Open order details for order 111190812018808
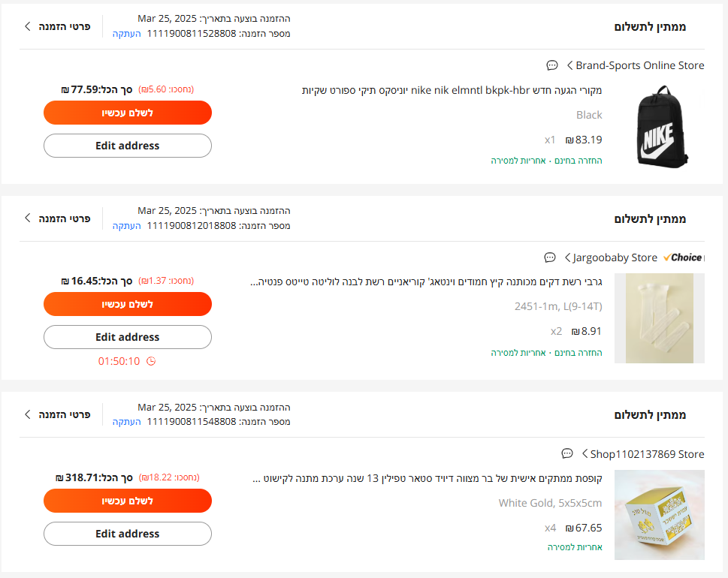 (x=58, y=218)
